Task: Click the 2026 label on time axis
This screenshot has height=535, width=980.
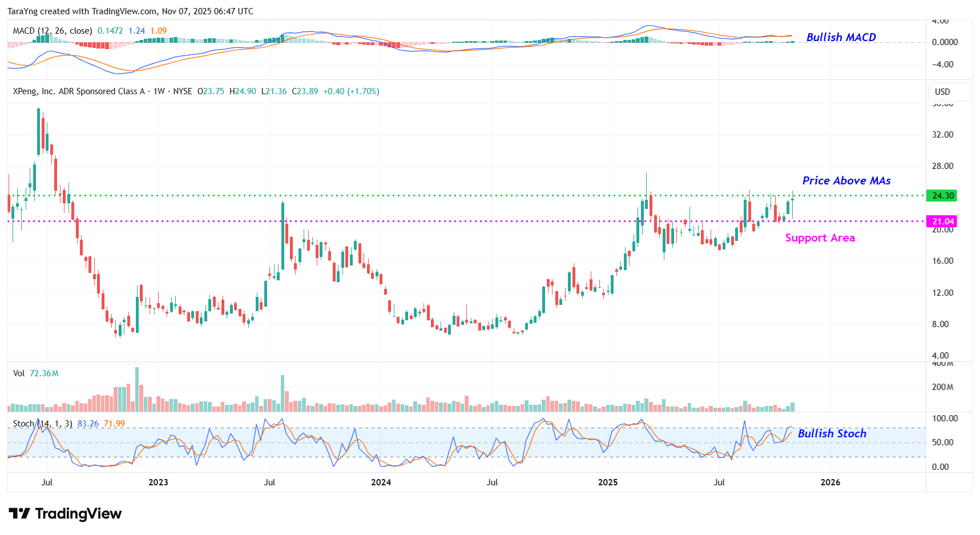Action: (x=830, y=482)
